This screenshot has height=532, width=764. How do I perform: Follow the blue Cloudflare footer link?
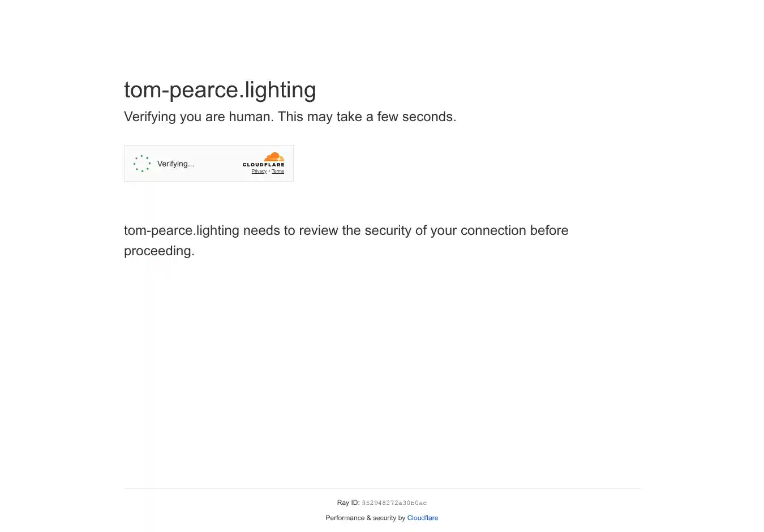point(423,518)
